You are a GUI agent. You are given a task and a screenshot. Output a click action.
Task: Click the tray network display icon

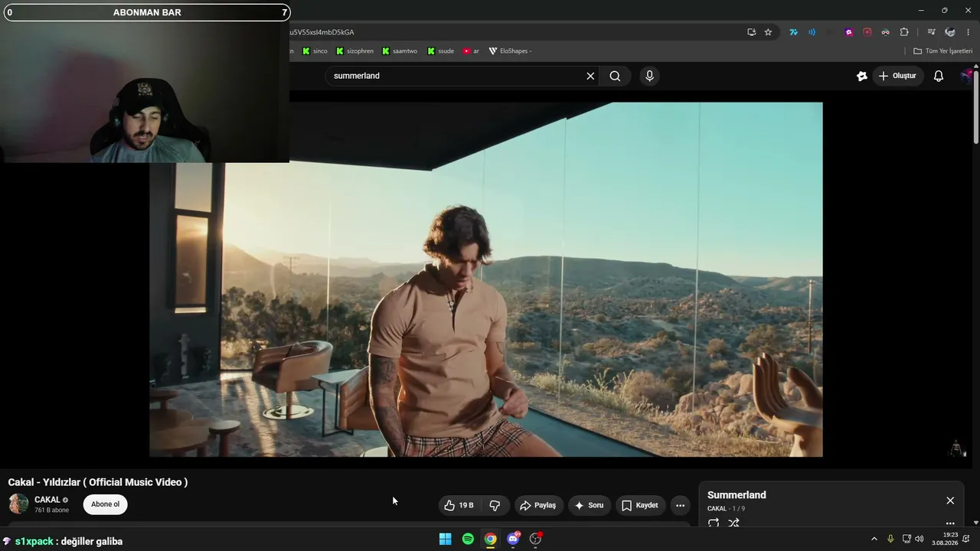coord(906,539)
